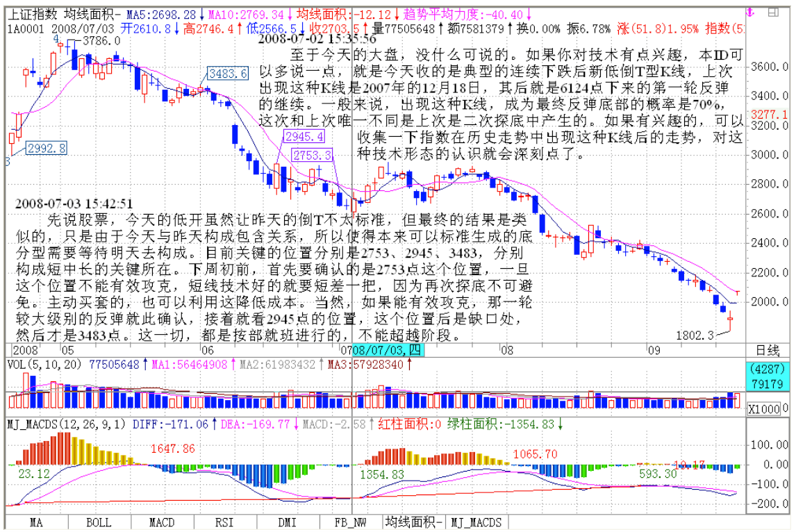The image size is (796, 532).
Task: Click the 日线 period label
Action: (x=767, y=350)
